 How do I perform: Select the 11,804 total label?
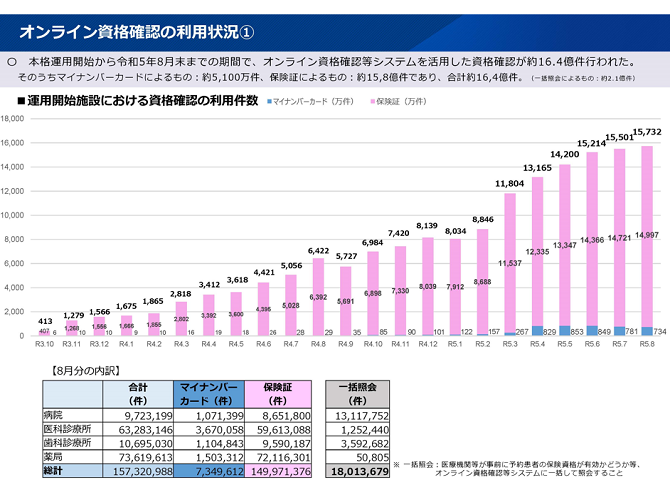point(509,183)
